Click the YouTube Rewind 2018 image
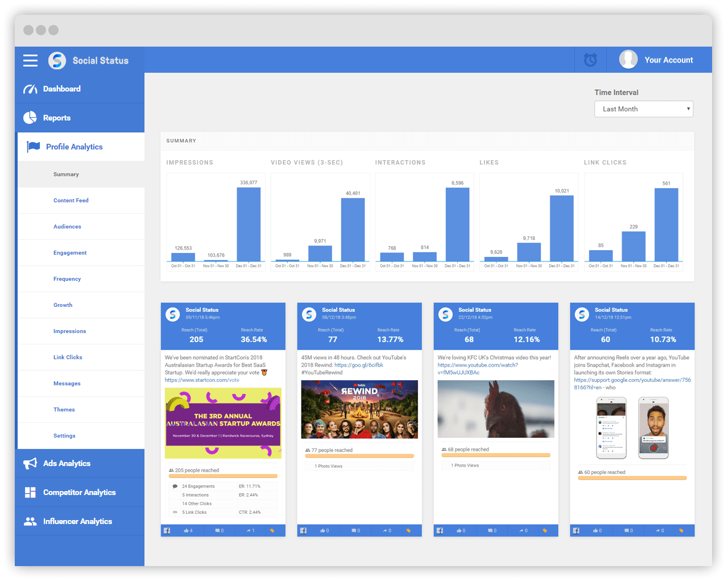 (359, 409)
